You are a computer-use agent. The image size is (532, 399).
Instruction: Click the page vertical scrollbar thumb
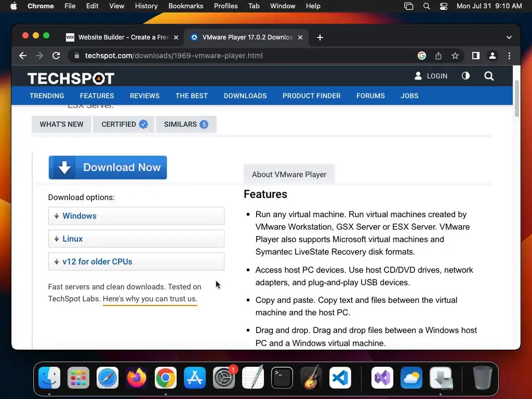point(517,98)
